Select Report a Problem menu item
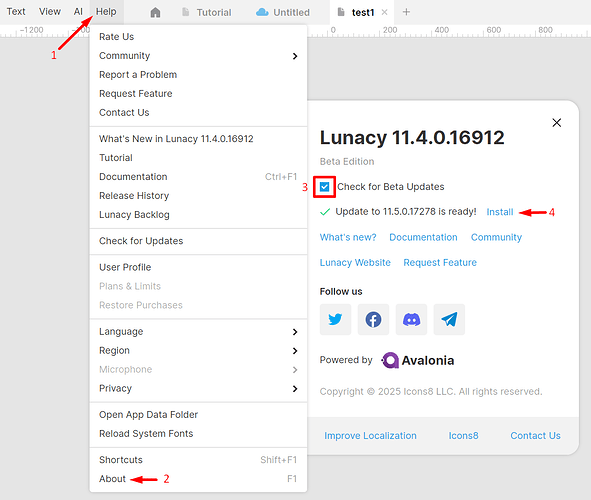 coord(198,75)
